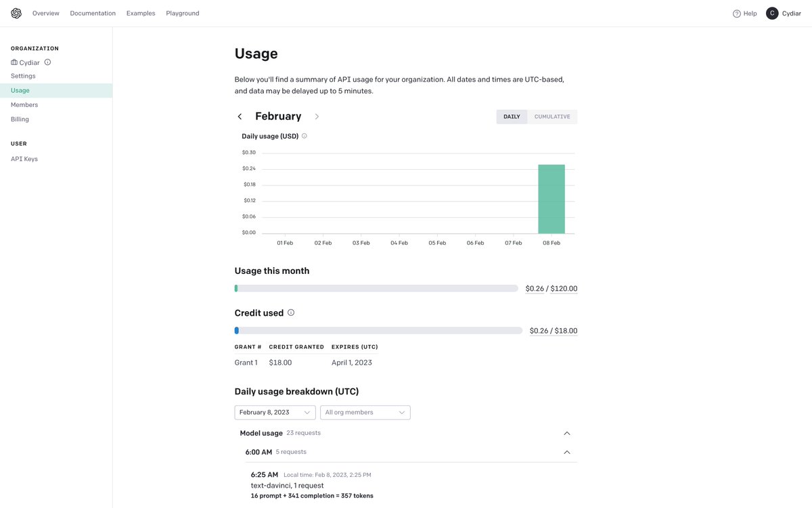812x508 pixels.
Task: Click the Grant 1 row label
Action: 246,363
